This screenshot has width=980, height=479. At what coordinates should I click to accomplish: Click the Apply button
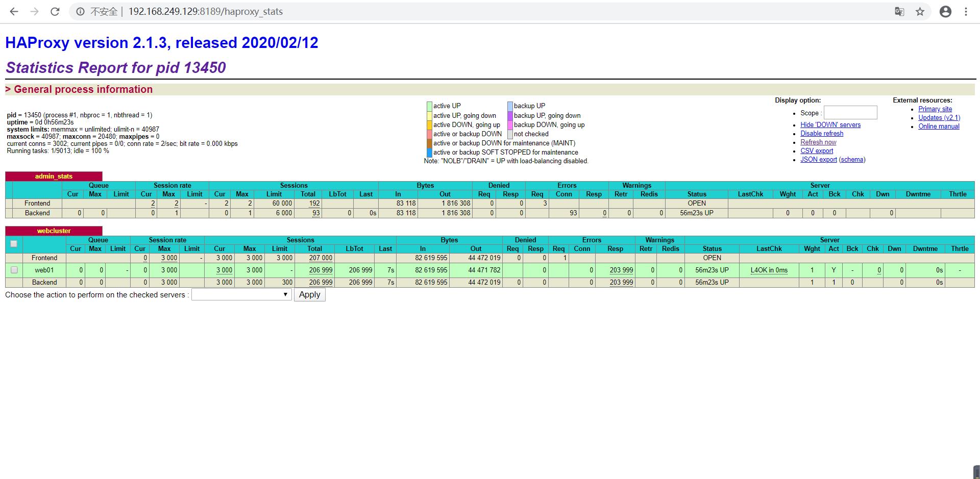309,295
